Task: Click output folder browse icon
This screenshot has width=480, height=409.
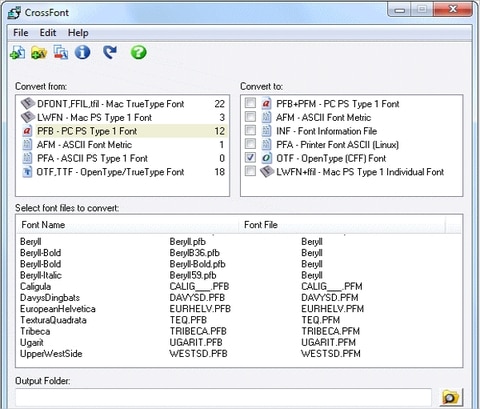Action: tap(451, 397)
